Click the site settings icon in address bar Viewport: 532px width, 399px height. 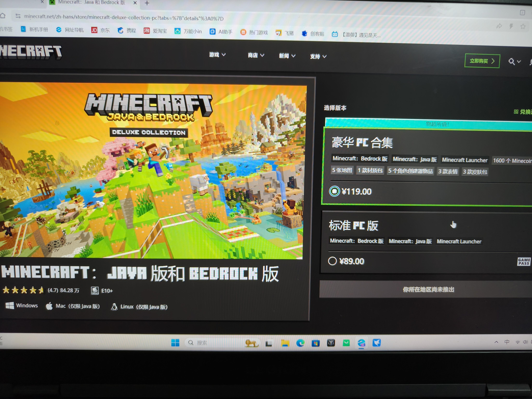(18, 16)
